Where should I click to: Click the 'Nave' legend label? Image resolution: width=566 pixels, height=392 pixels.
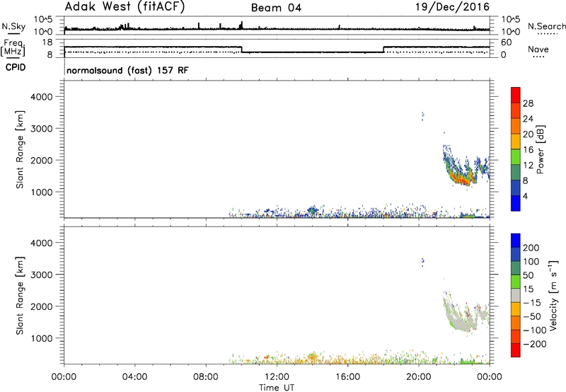pos(538,49)
